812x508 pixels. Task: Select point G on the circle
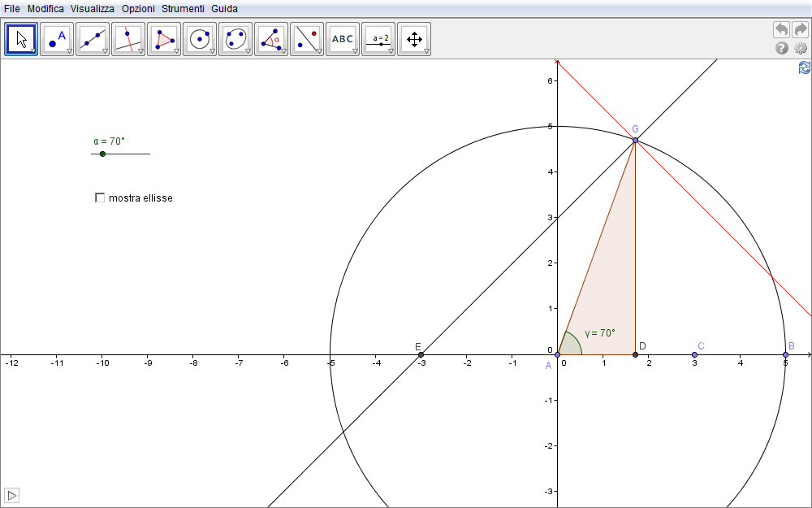coord(635,141)
